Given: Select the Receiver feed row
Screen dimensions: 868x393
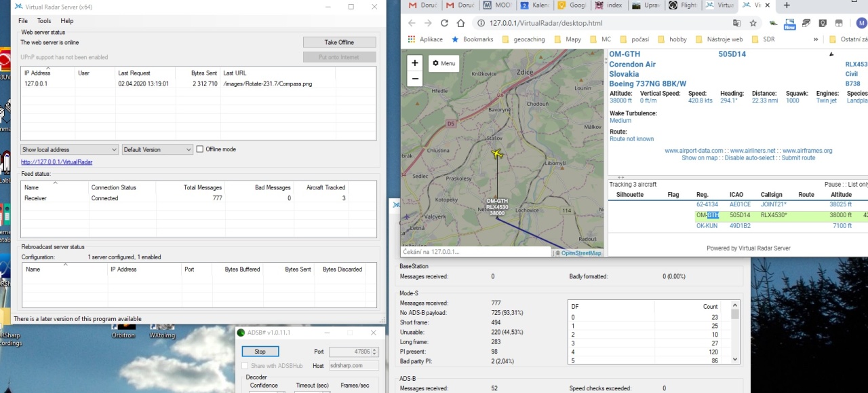Looking at the screenshot, I should click(x=199, y=198).
